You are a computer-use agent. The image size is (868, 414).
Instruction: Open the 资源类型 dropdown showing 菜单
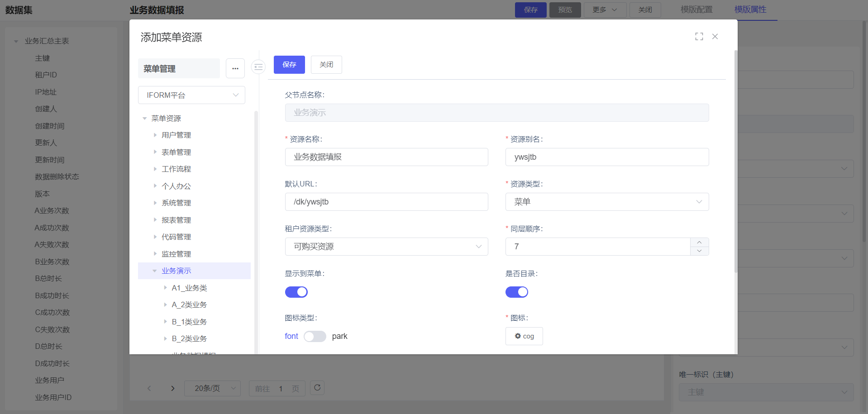pyautogui.click(x=606, y=202)
